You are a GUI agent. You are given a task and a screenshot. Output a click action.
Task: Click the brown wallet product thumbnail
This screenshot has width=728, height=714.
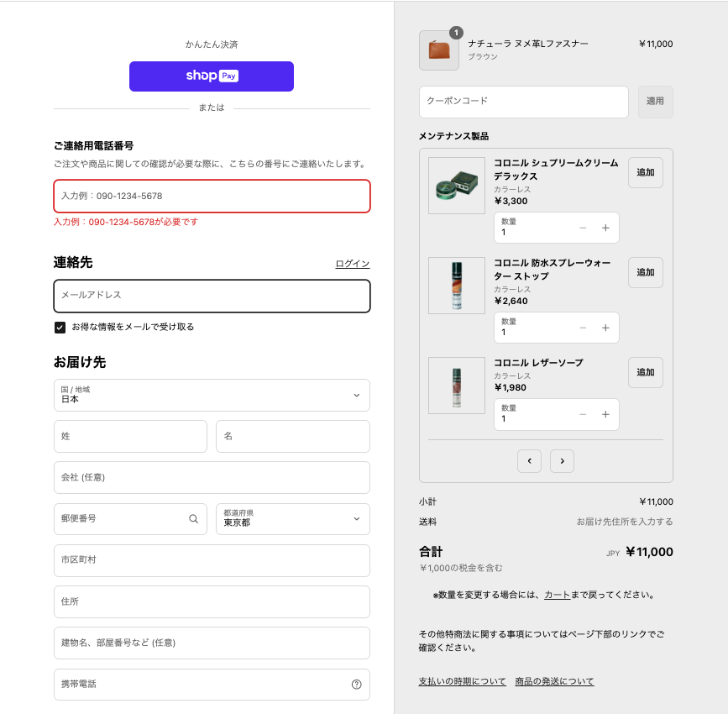(439, 50)
